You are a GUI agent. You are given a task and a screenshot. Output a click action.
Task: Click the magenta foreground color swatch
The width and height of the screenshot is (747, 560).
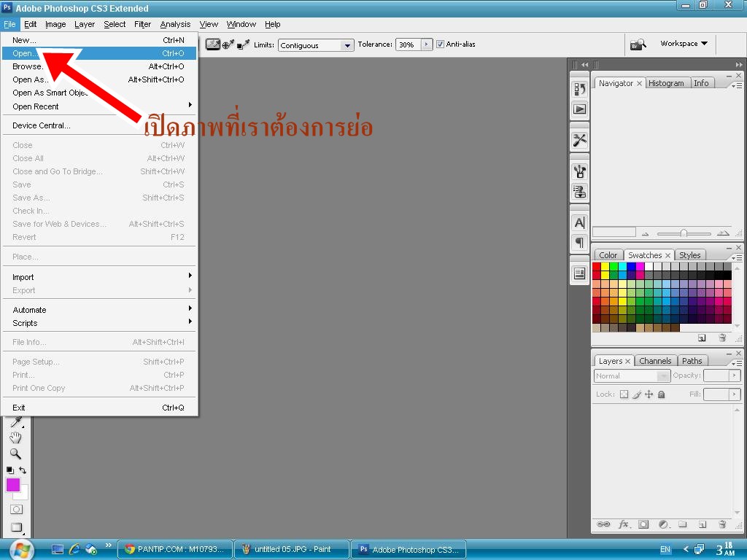(x=13, y=485)
